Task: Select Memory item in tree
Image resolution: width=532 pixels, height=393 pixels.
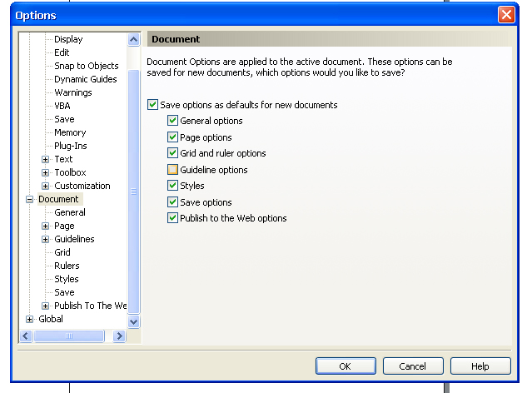Action: click(x=70, y=132)
